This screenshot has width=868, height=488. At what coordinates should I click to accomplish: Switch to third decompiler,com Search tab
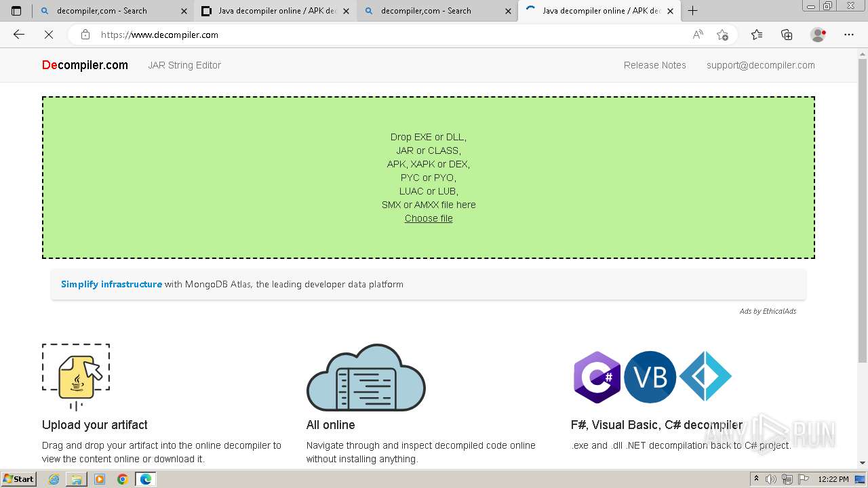[437, 11]
